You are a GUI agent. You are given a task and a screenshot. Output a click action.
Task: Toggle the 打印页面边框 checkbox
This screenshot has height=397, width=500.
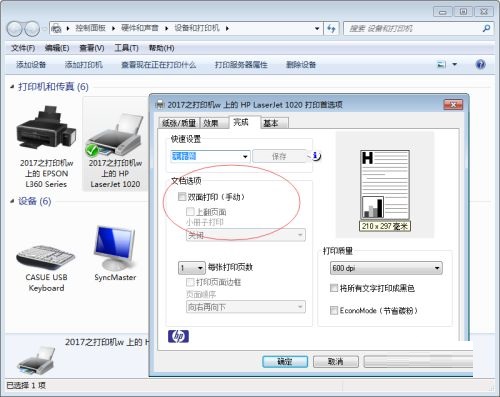[x=190, y=282]
